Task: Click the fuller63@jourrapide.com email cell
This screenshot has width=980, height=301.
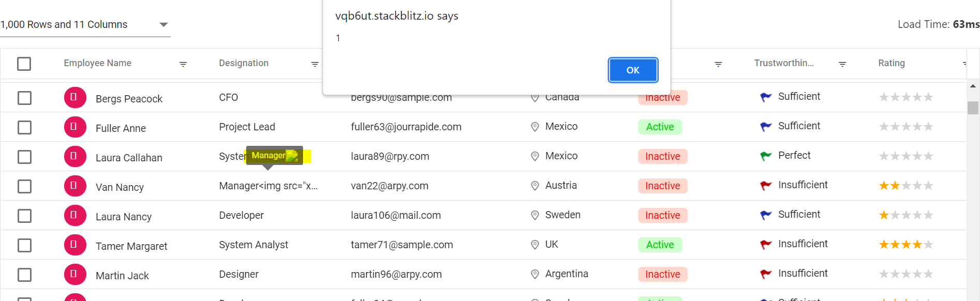Action: click(406, 127)
